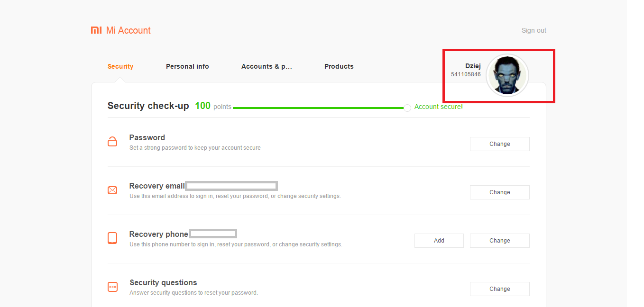The height and width of the screenshot is (307, 644).
Task: Switch to the Security tab
Action: coord(120,66)
